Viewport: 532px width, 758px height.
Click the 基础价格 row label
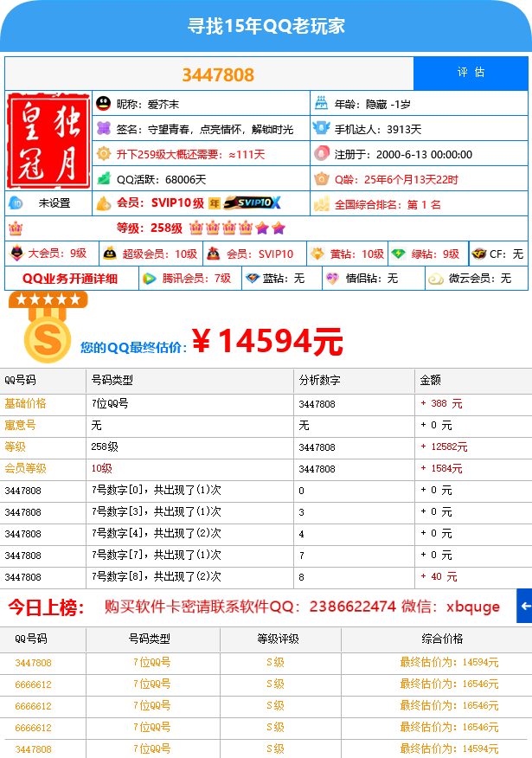click(x=26, y=403)
